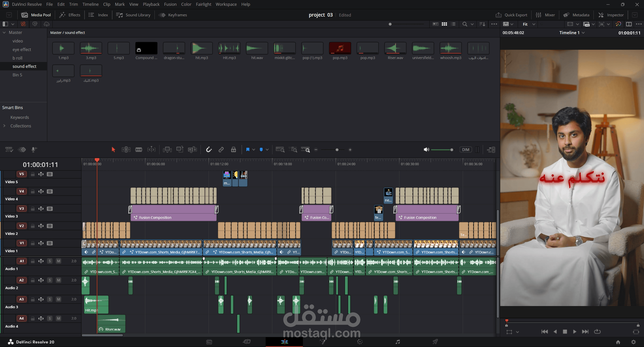
Task: Open Project Manager home icon
Action: tap(618, 342)
